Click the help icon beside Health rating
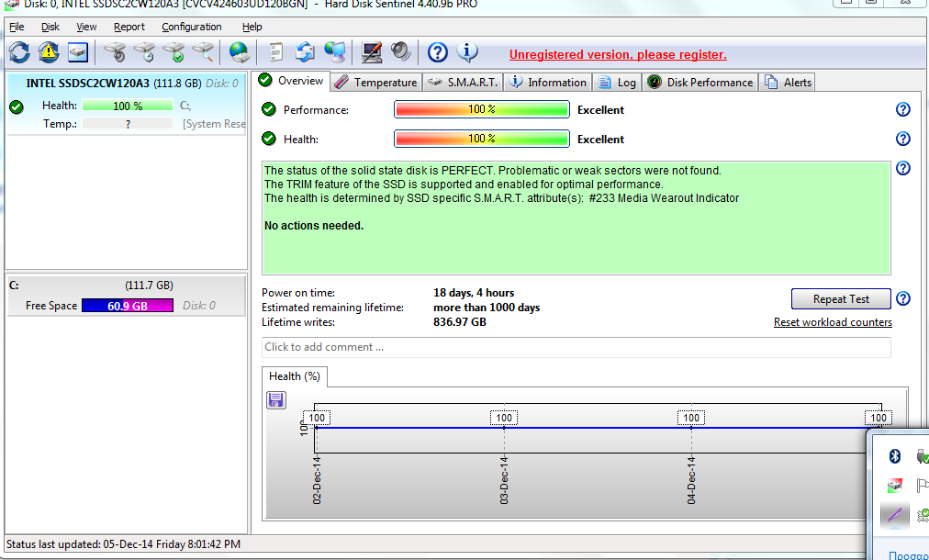Screen dimensions: 929x560 [x=903, y=139]
